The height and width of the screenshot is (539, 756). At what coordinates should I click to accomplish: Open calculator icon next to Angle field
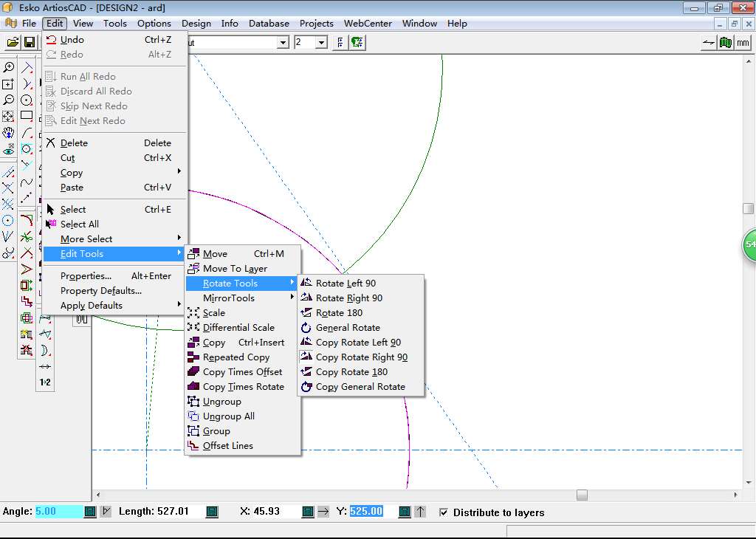point(90,512)
